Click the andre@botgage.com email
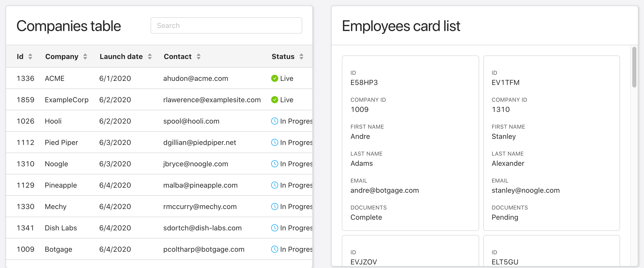 [385, 190]
